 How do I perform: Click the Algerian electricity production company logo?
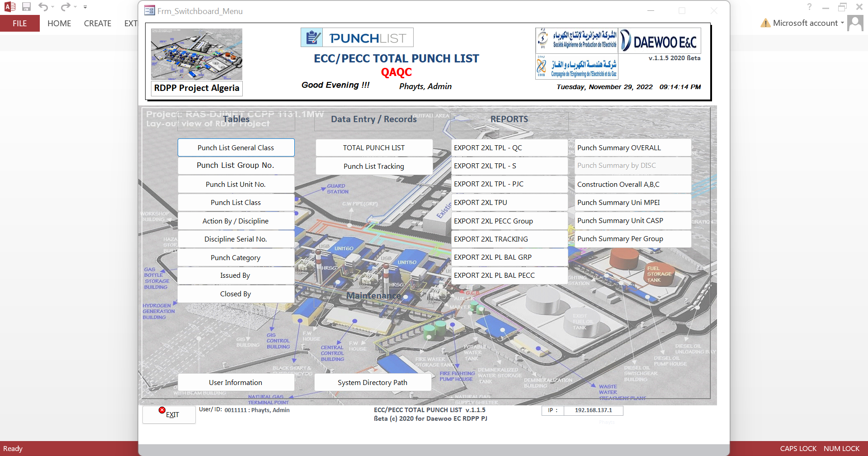(x=577, y=40)
